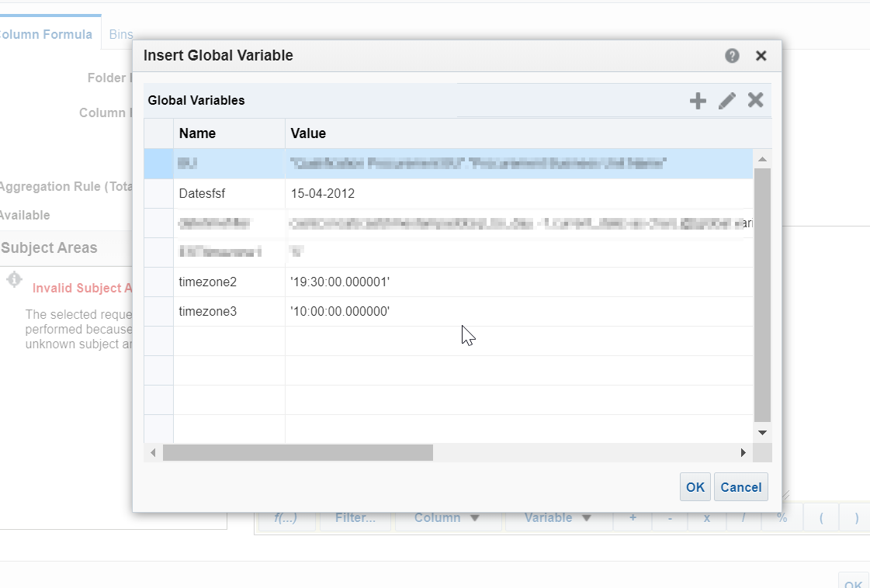Select row header of the highlighted first row
Screen dimensions: 870x588
[x=158, y=164]
